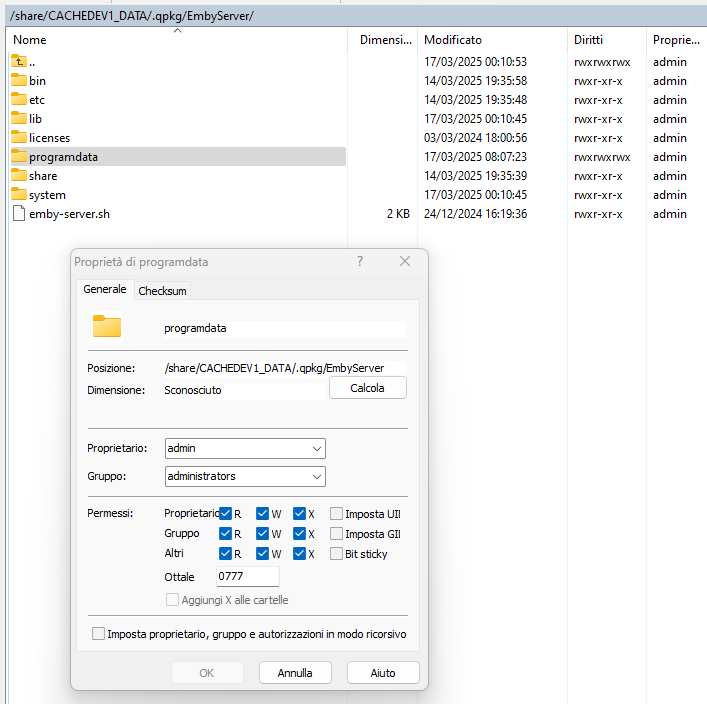Click the lib folder name

pyautogui.click(x=35, y=119)
